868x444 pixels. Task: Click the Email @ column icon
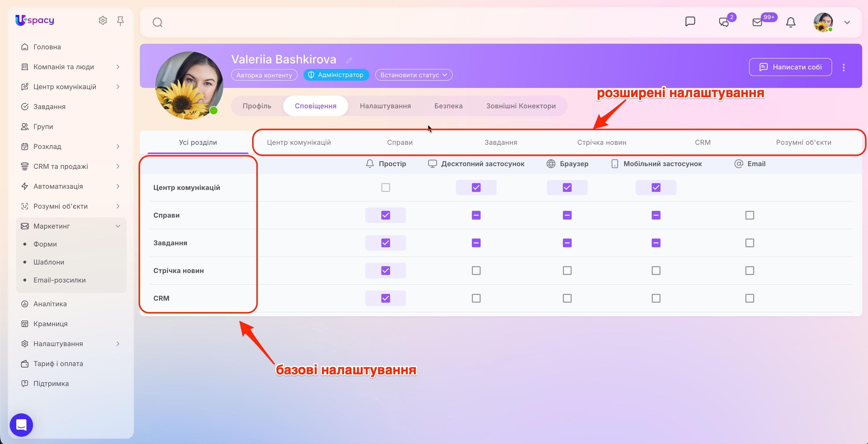[x=739, y=163]
